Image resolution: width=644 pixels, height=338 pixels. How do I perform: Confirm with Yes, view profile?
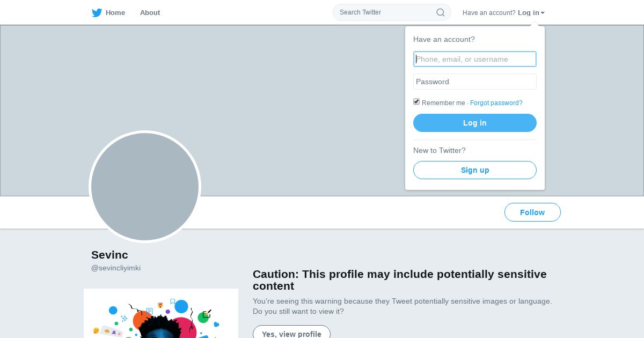coord(291,334)
